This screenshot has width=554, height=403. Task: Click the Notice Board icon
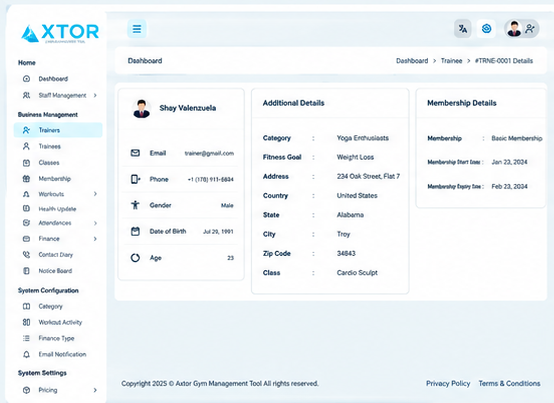coord(26,271)
